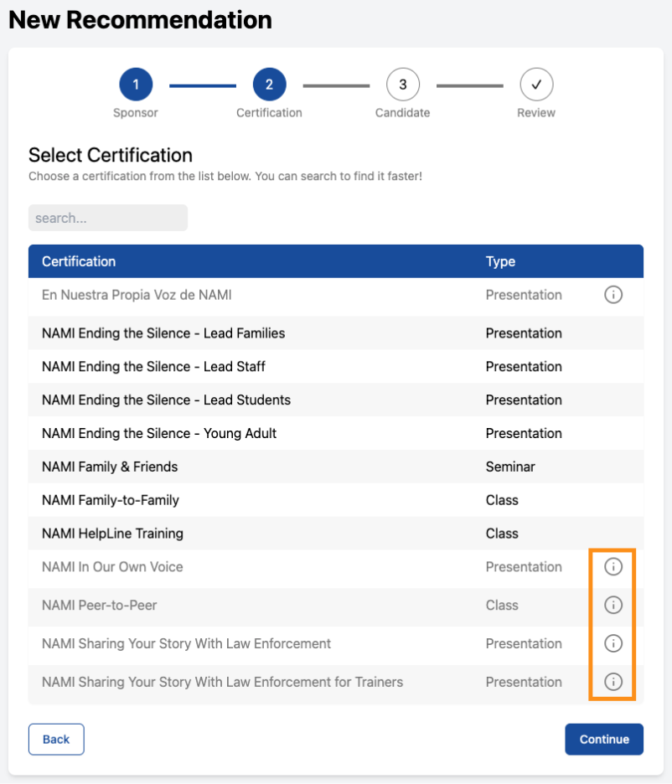Screen dimensions: 672x784
Task: Open info icon for NAMI In Our Own Voice
Action: pyautogui.click(x=613, y=566)
